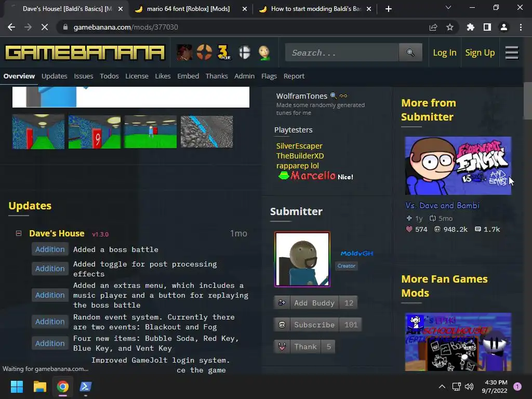Viewport: 532px width, 399px height.
Task: Click the search magnifier button
Action: [410, 52]
